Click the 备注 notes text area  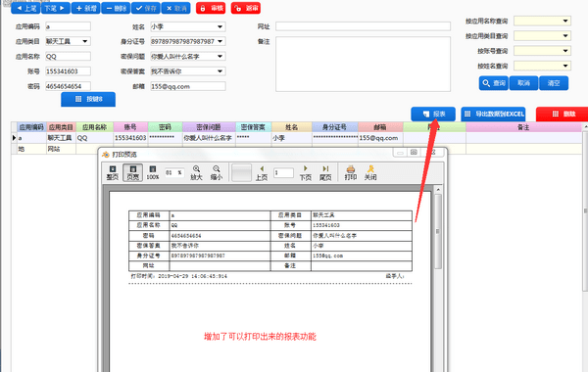pos(363,64)
